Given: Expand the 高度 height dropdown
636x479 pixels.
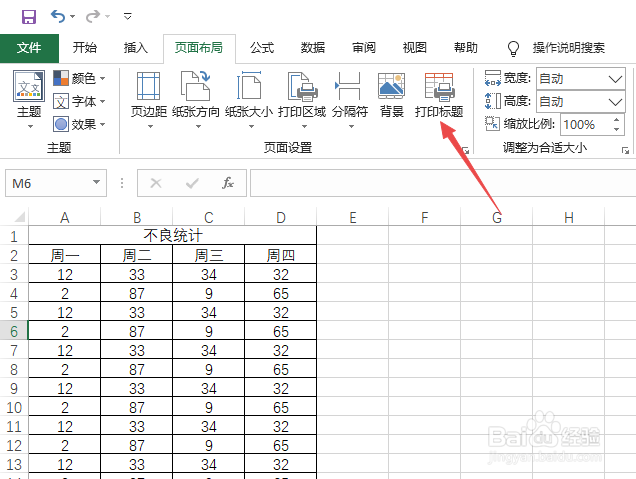Looking at the screenshot, I should pyautogui.click(x=615, y=101).
